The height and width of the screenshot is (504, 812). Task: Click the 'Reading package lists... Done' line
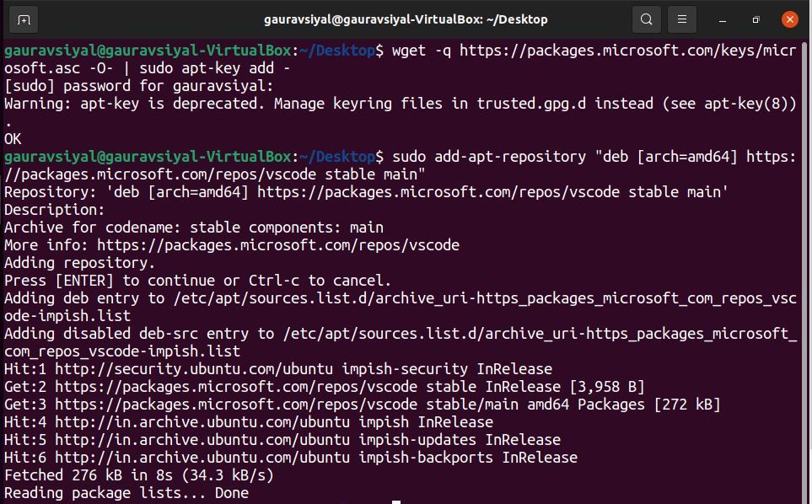pyautogui.click(x=126, y=493)
